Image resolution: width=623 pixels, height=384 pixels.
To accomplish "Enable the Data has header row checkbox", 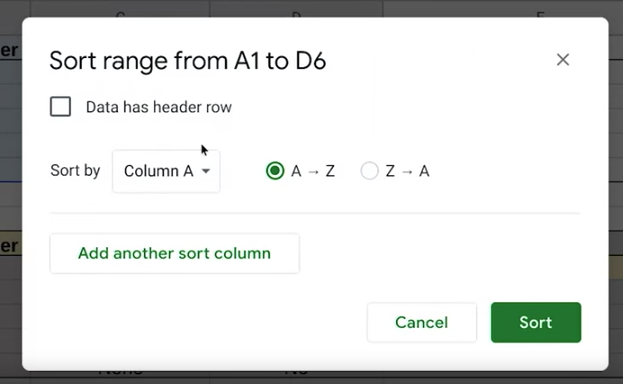I will point(60,107).
